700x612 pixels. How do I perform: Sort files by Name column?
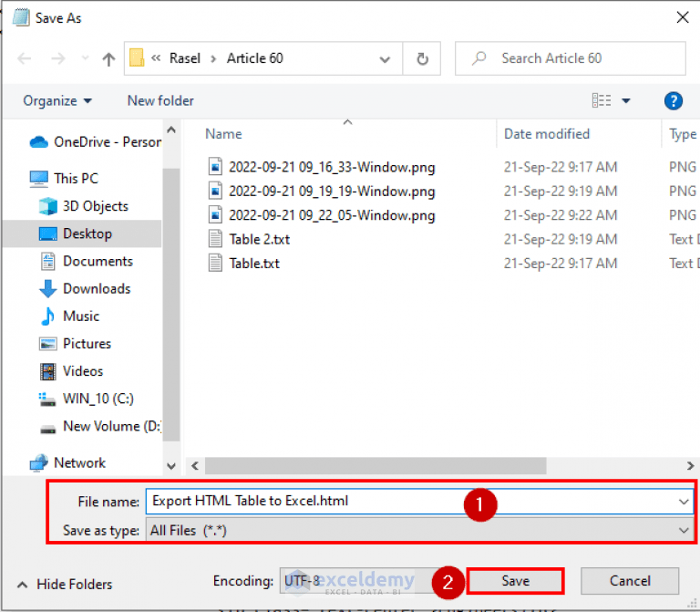223,134
